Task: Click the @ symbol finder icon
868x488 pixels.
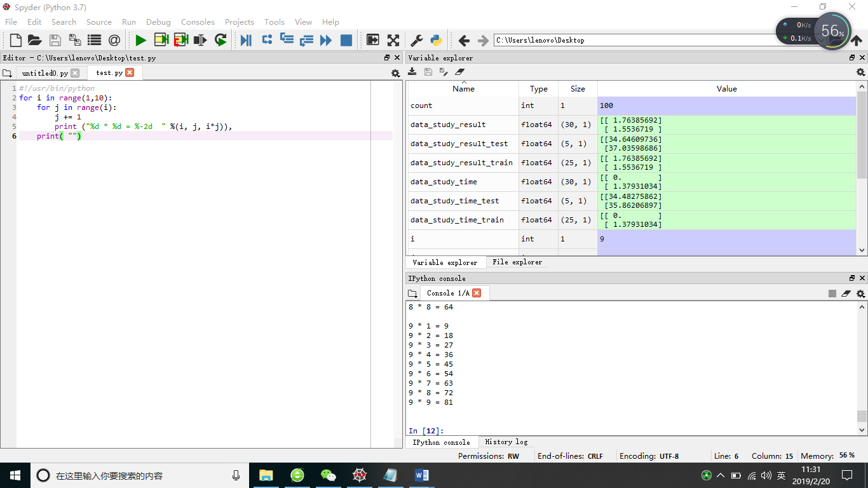Action: 114,40
